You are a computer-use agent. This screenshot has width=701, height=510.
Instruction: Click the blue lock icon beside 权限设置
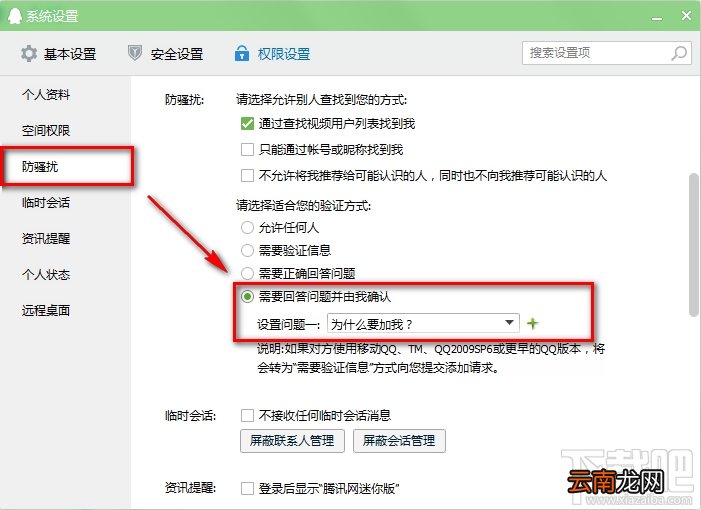(x=242, y=53)
